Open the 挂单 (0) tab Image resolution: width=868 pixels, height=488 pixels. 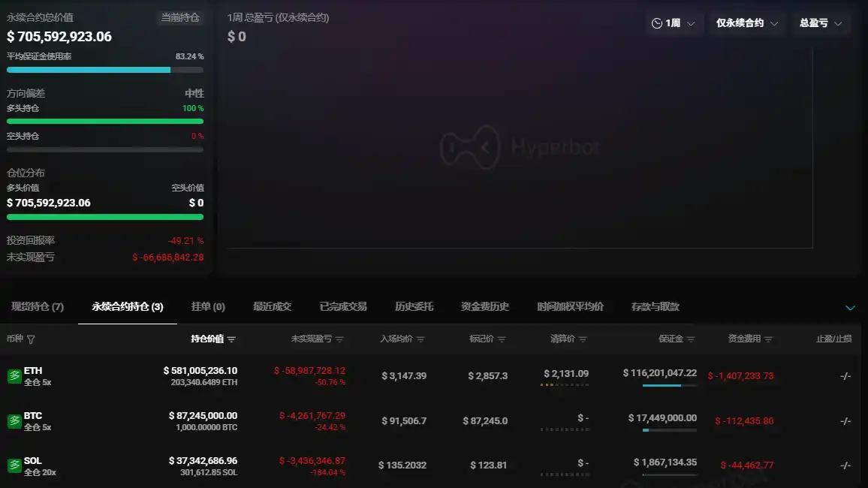pyautogui.click(x=208, y=306)
